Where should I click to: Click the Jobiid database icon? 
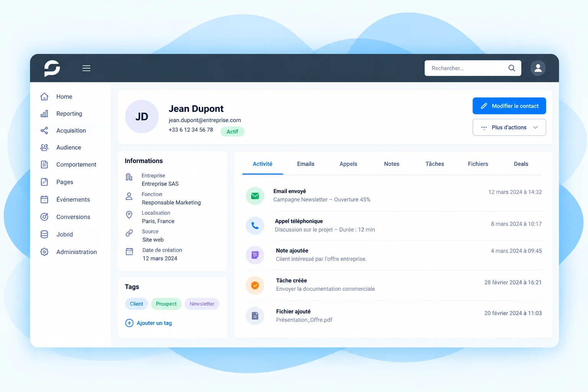pos(44,234)
